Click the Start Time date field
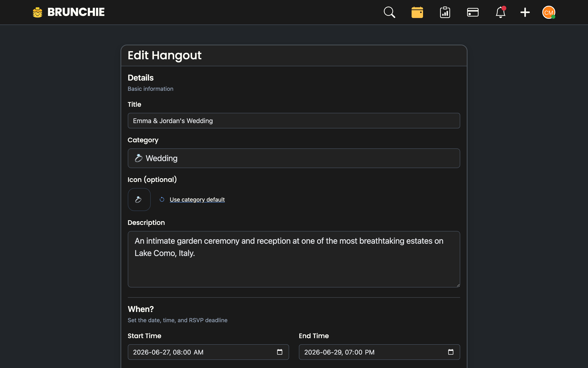 208,352
